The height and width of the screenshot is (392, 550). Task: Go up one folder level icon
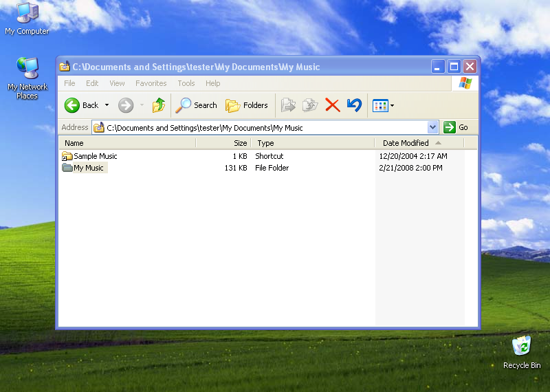point(159,105)
